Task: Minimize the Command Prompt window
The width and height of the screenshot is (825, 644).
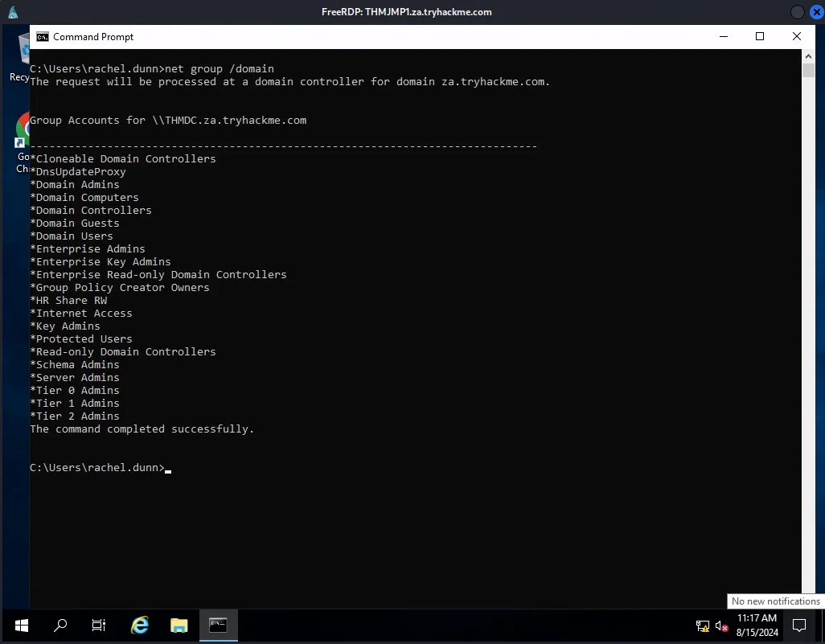Action: 724,37
